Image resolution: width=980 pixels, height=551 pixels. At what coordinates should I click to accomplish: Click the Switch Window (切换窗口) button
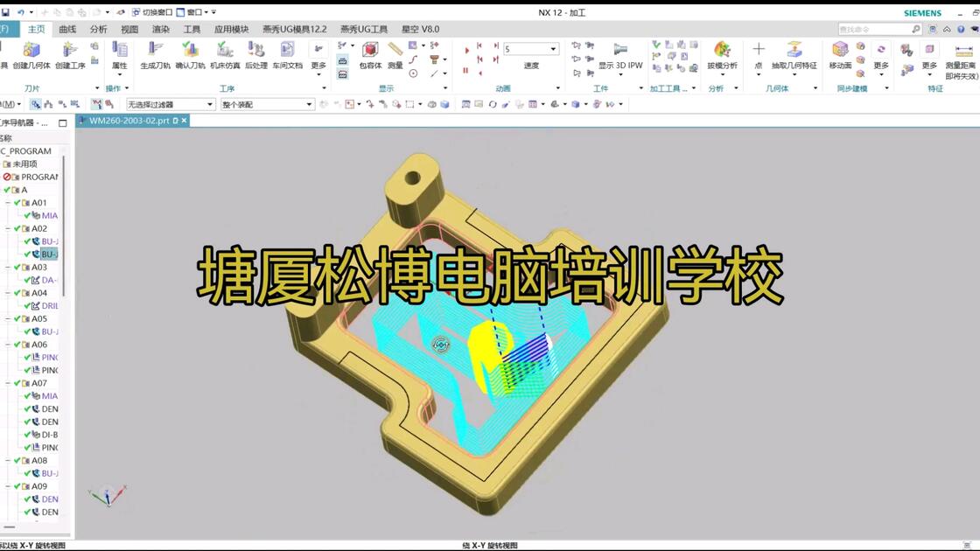(x=152, y=12)
